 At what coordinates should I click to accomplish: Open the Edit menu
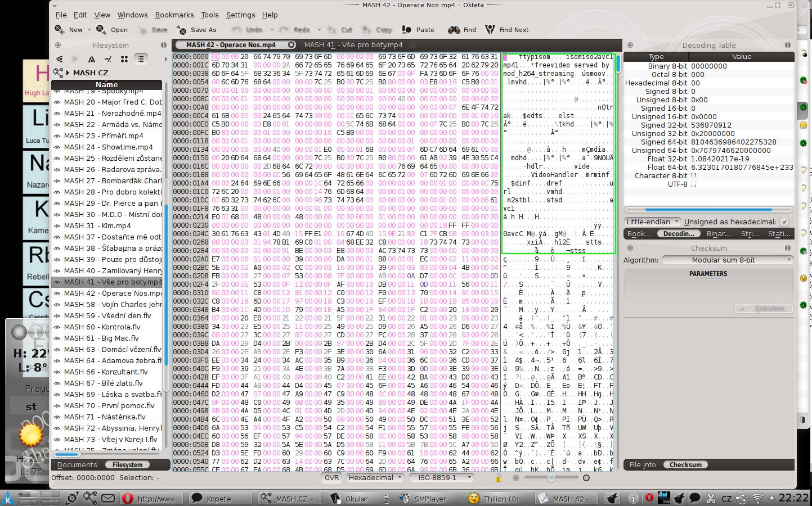pos(80,15)
